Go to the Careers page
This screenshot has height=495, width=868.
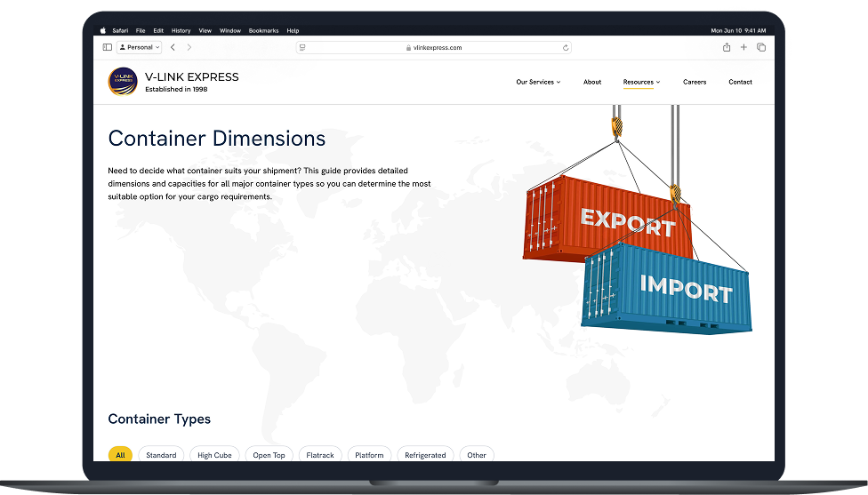695,82
